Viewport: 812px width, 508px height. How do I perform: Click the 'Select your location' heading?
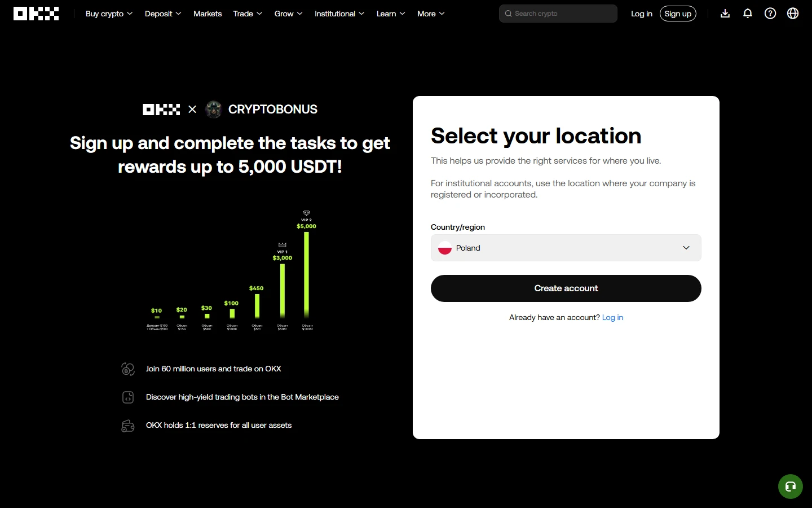click(x=536, y=136)
